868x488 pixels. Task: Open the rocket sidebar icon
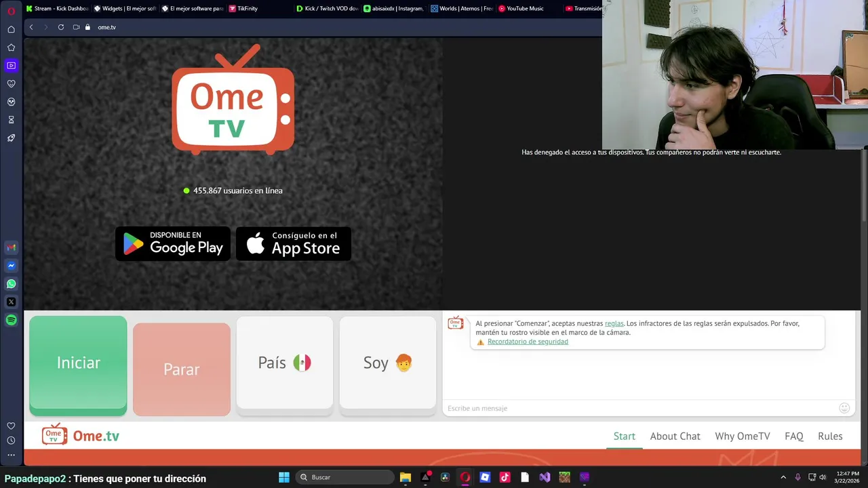point(11,138)
